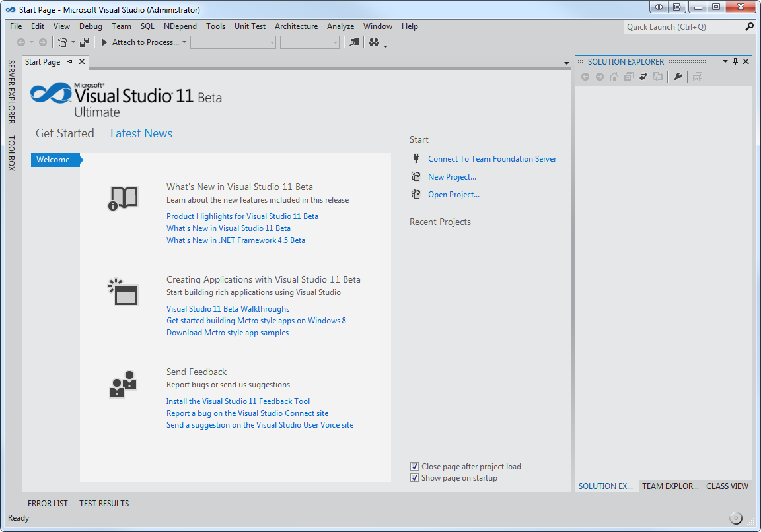
Task: Open the New Project dropdown arrow
Action: 73,42
